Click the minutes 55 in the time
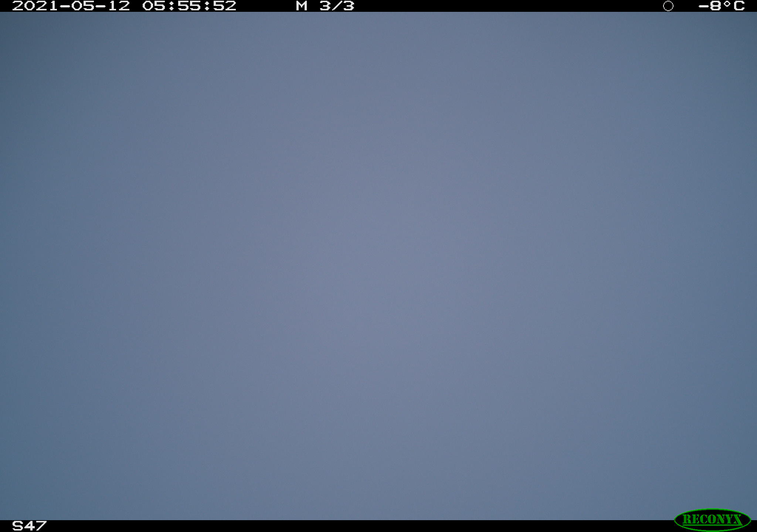 [x=189, y=6]
